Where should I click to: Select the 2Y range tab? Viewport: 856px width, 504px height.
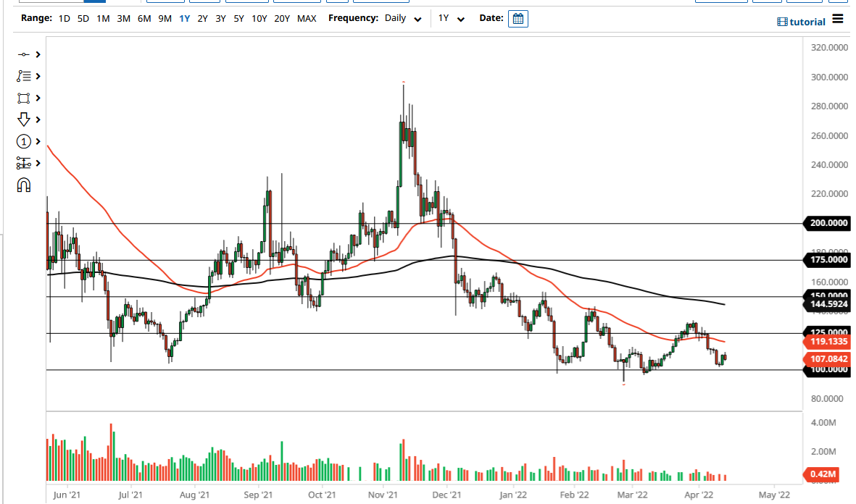click(202, 18)
